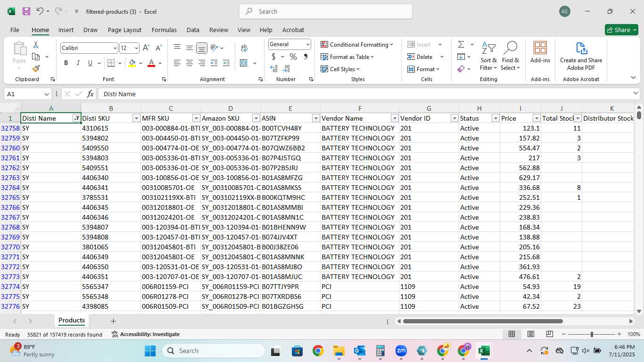This screenshot has width=644, height=362.
Task: Click Insert Function fx icon
Action: [x=91, y=94]
